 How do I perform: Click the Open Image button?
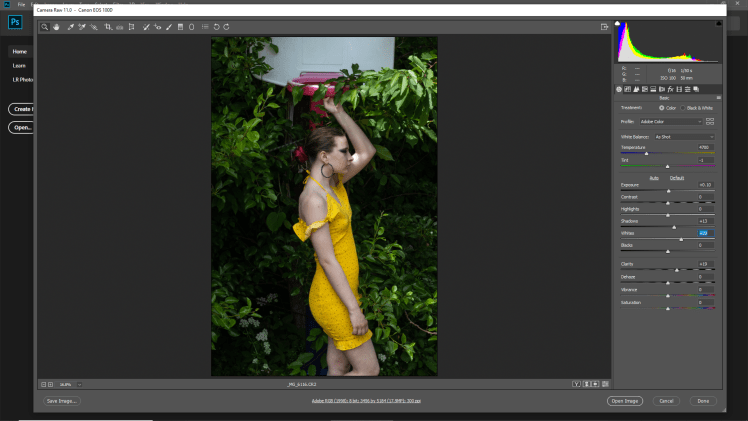pos(624,401)
